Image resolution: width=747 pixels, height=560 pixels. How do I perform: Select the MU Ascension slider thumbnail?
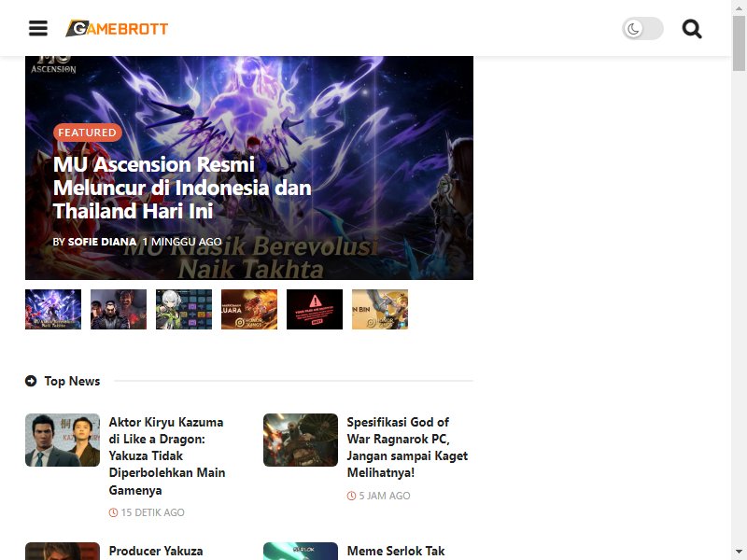pyautogui.click(x=53, y=309)
